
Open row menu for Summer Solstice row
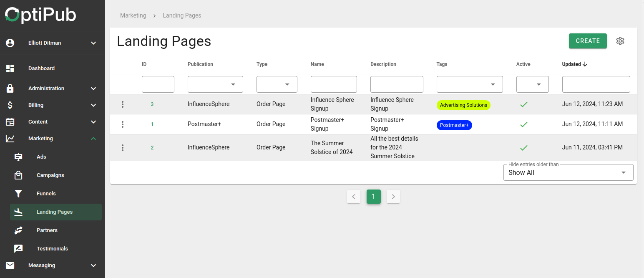122,148
